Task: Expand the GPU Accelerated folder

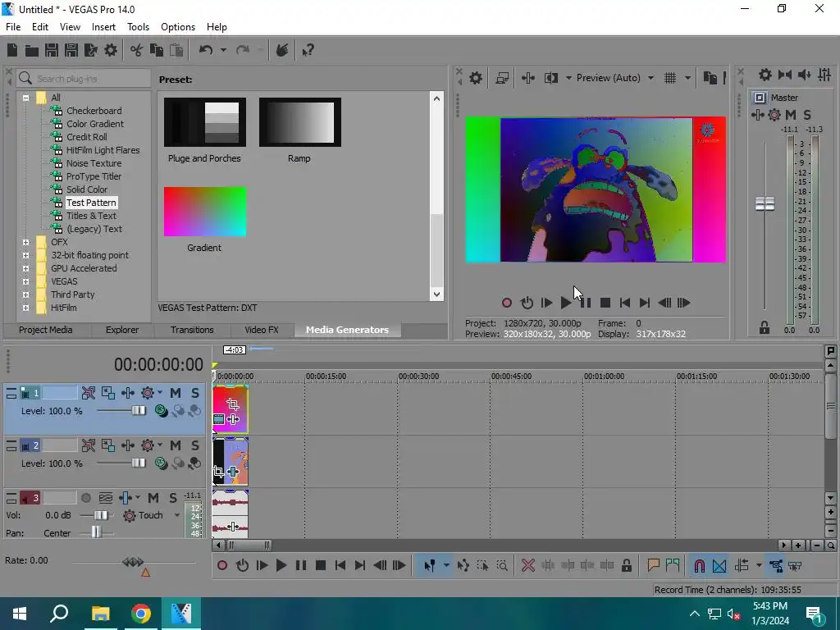Action: coord(25,268)
